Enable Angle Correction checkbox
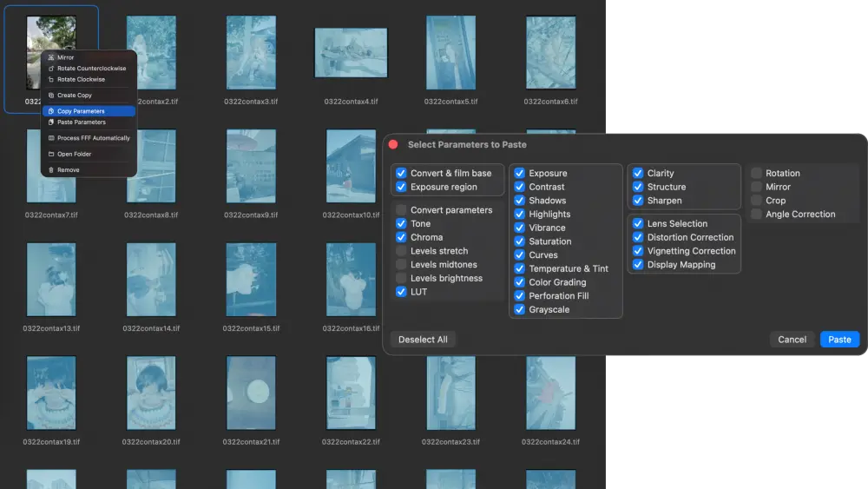Image resolution: width=868 pixels, height=489 pixels. 757,215
